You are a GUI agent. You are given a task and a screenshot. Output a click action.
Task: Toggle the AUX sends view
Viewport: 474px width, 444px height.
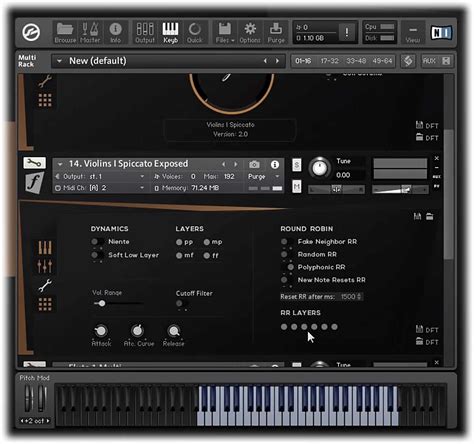click(429, 61)
